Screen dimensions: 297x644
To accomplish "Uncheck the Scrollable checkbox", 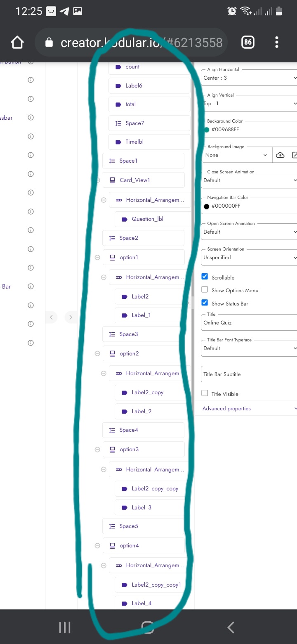I will [205, 277].
